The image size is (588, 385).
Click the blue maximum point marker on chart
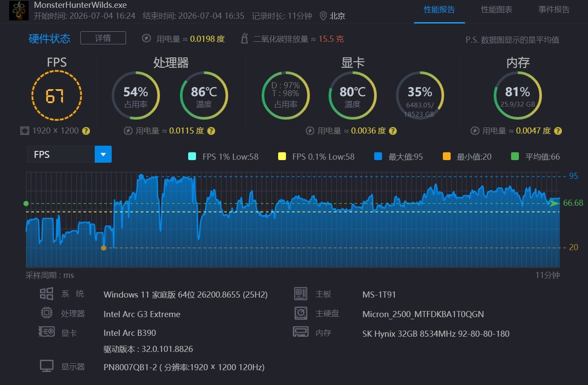pyautogui.click(x=141, y=177)
